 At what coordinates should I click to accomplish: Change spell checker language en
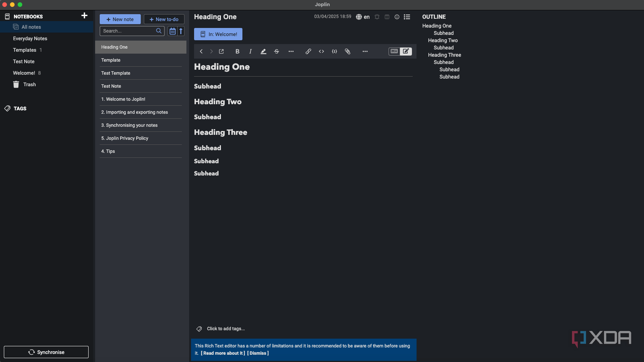coord(363,17)
